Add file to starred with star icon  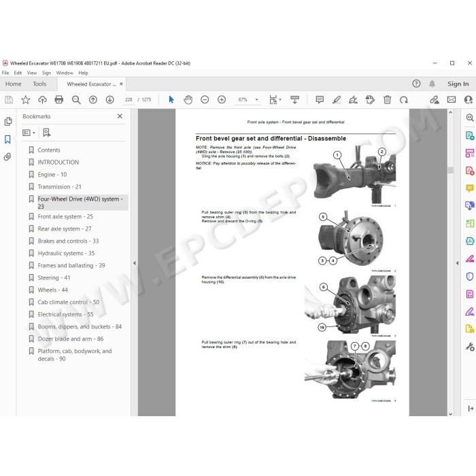pos(26,99)
